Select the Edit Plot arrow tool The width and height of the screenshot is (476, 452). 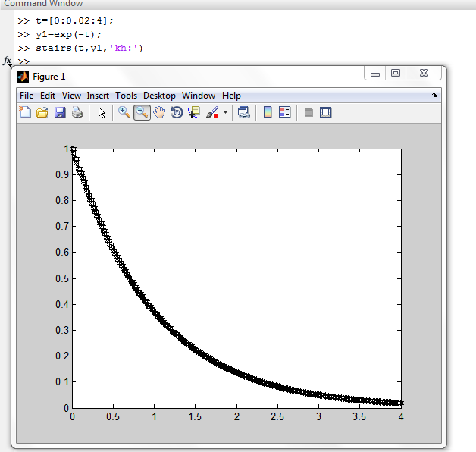(x=102, y=113)
